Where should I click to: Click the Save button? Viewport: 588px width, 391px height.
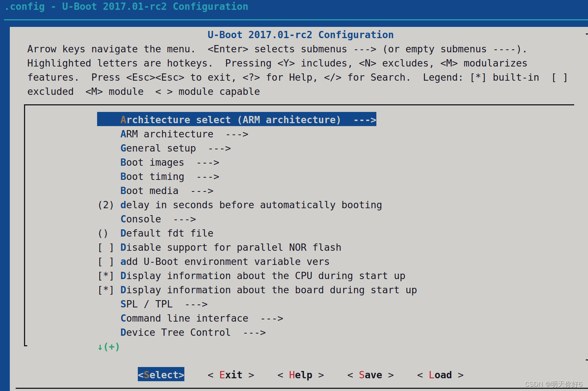click(x=371, y=375)
